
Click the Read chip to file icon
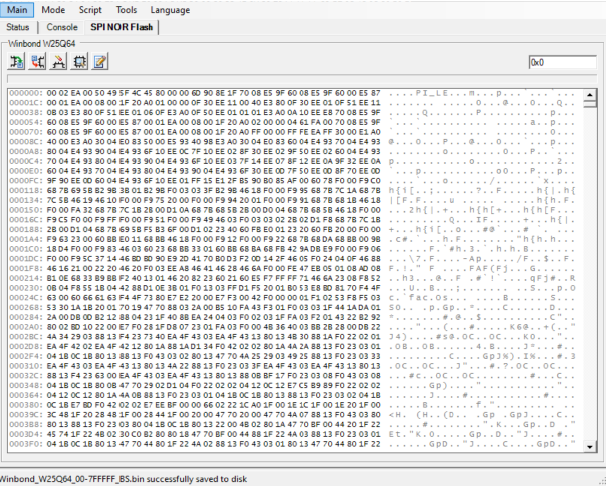click(x=17, y=61)
